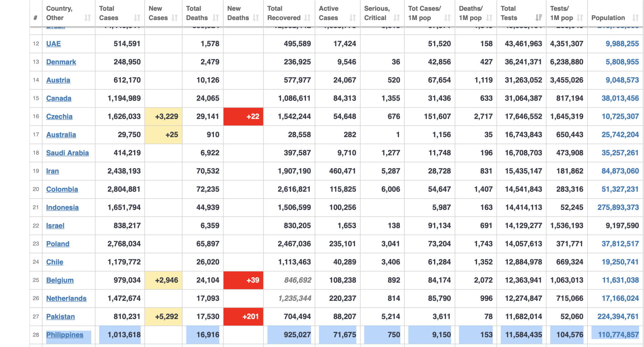The width and height of the screenshot is (644, 347).
Task: Sort by Country, Other column arrows
Action: pyautogui.click(x=87, y=18)
